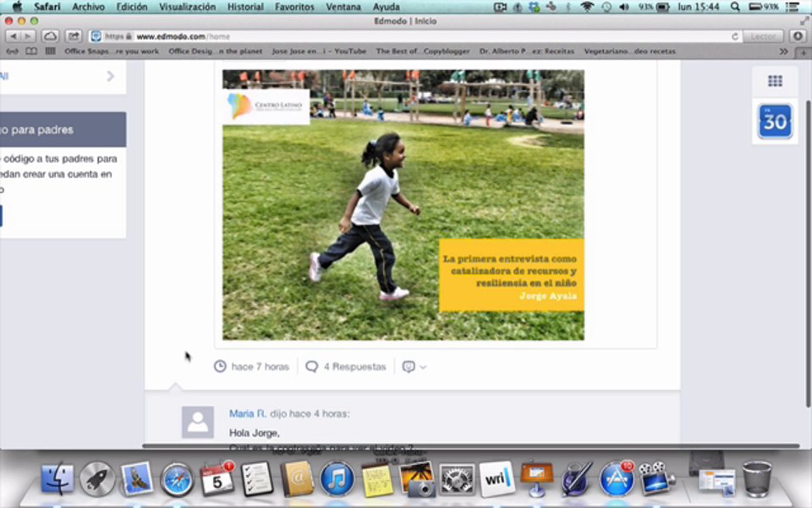Open the blue calendar 30 icon
This screenshot has width=812, height=508.
point(775,122)
